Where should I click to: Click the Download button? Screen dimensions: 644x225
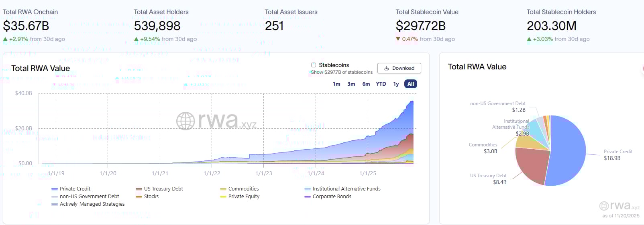tap(399, 68)
